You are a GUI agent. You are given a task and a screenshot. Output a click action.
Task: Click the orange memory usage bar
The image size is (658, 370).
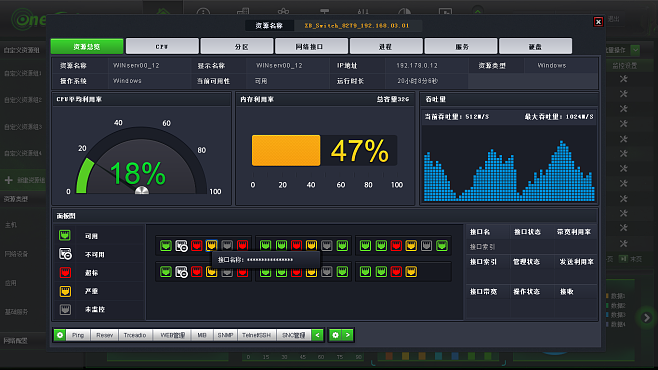tap(286, 150)
